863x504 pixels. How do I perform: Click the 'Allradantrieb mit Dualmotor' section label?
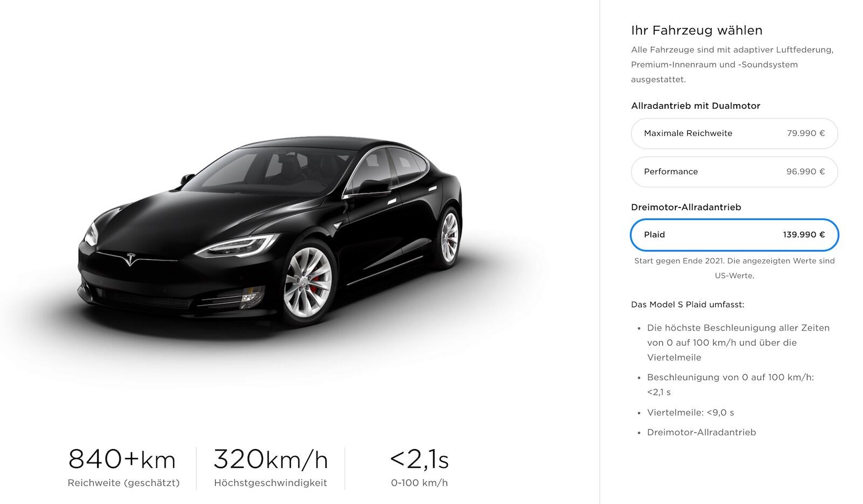[695, 106]
